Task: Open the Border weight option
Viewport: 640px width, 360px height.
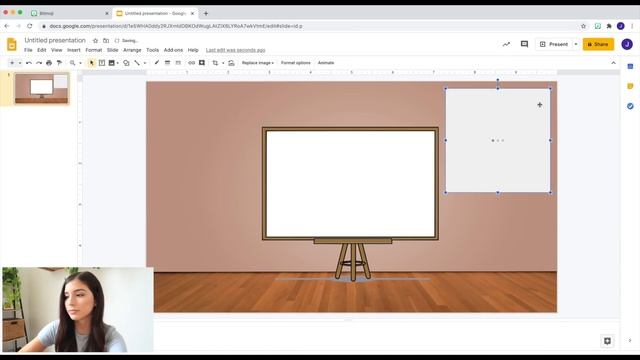Action: tap(167, 63)
